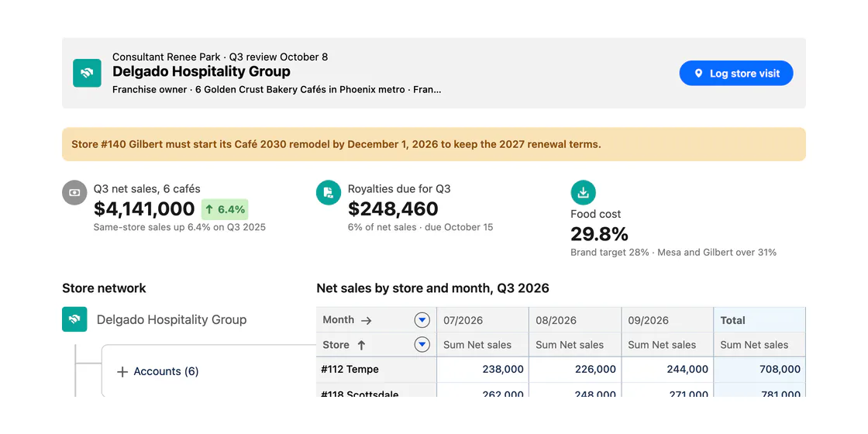Click the 6% of net sales due note
This screenshot has width=868, height=434.
pos(420,227)
